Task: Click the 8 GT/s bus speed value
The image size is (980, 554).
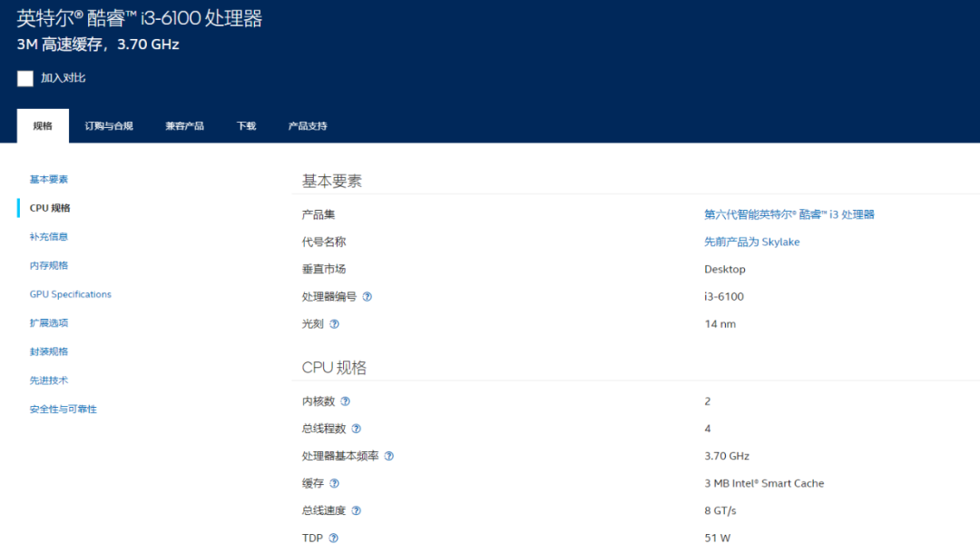Action: pos(720,510)
